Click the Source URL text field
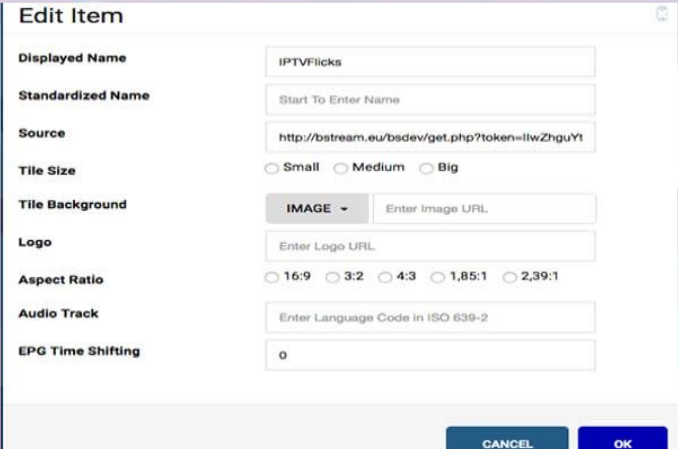The height and width of the screenshot is (449, 678). click(430, 137)
